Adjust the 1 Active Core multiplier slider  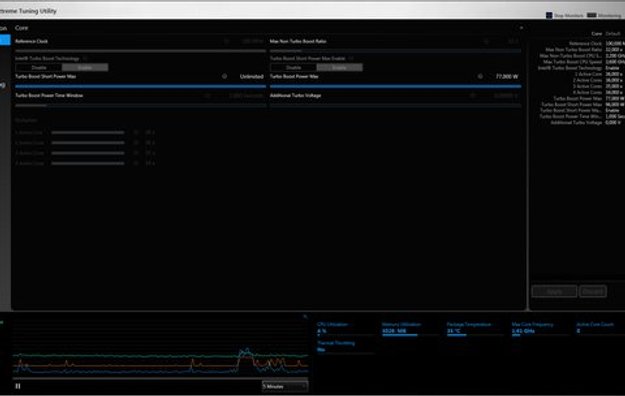click(x=88, y=132)
